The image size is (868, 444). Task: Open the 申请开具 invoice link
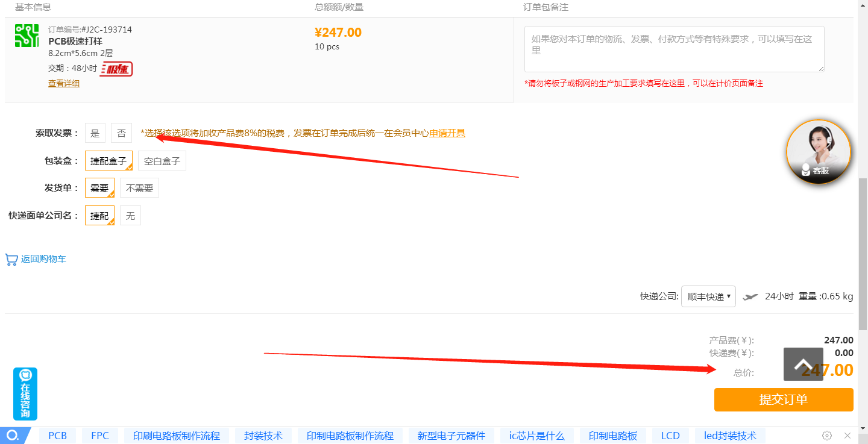coord(447,133)
